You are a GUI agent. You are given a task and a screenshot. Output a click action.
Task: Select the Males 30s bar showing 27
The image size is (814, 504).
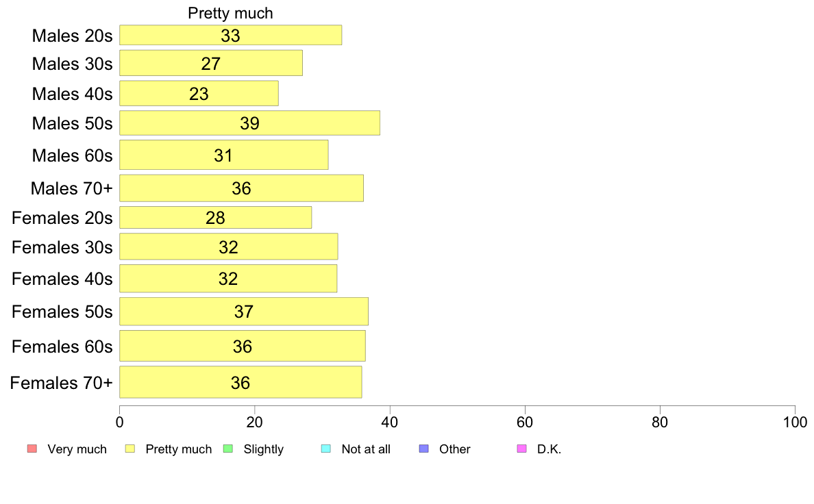coord(211,63)
